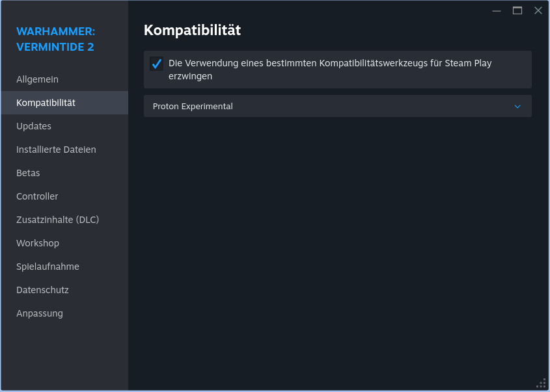Minimize the properties window
The image size is (550, 392).
point(497,10)
